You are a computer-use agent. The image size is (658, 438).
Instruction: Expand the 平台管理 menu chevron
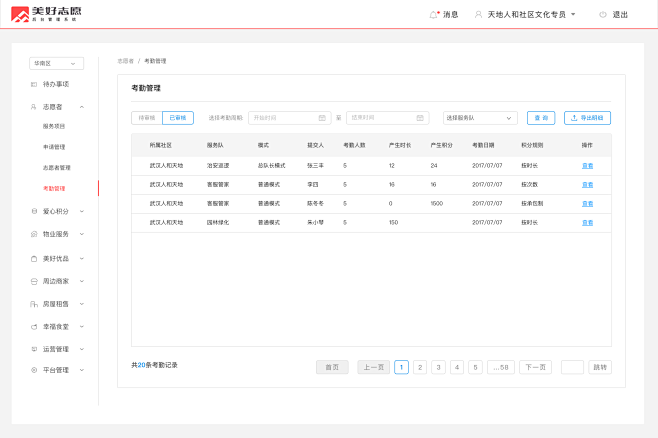tap(82, 370)
